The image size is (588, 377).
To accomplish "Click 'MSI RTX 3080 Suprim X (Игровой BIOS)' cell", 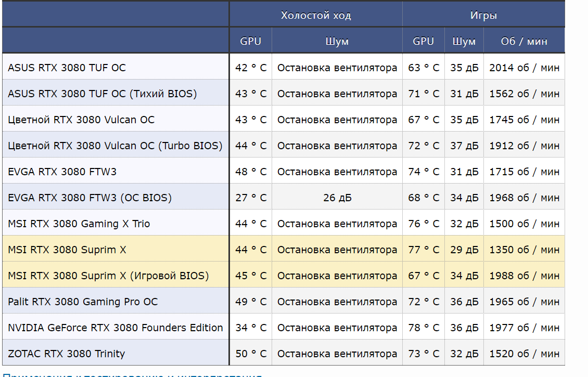I will [108, 276].
